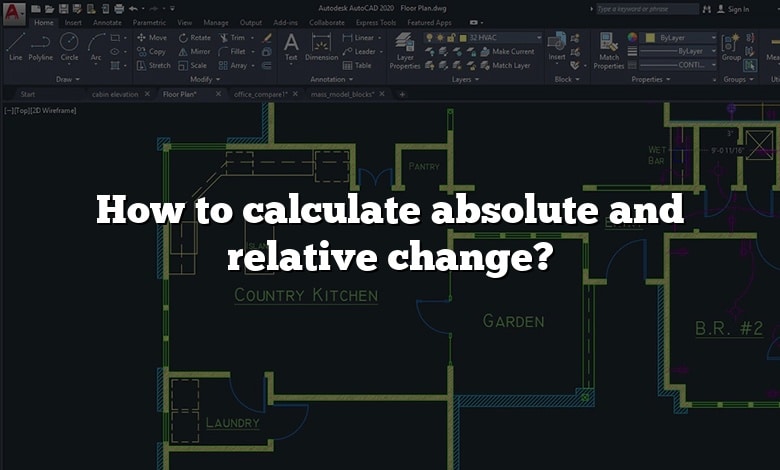This screenshot has height=470, width=780.
Task: Select the Linear dimension tool
Action: click(358, 38)
